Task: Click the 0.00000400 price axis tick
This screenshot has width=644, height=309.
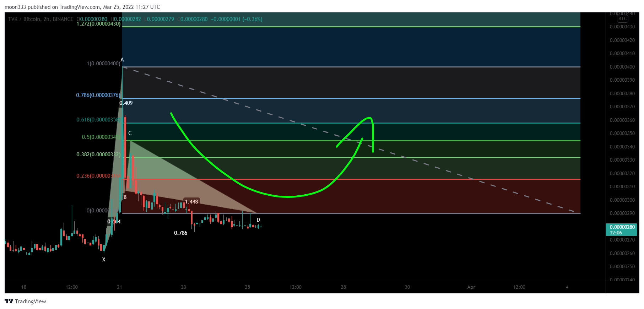Action: (622, 67)
